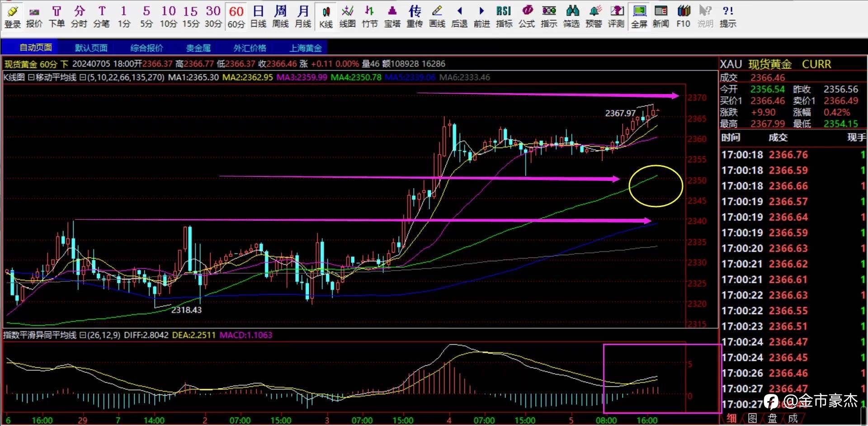Activate the 画线 line drawing tool
This screenshot has height=426, width=868.
(x=437, y=17)
